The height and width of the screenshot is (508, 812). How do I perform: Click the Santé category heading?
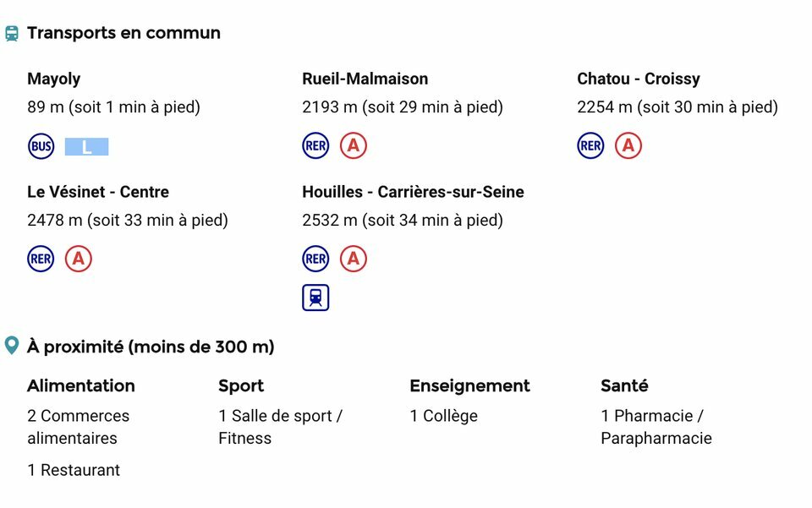click(624, 386)
